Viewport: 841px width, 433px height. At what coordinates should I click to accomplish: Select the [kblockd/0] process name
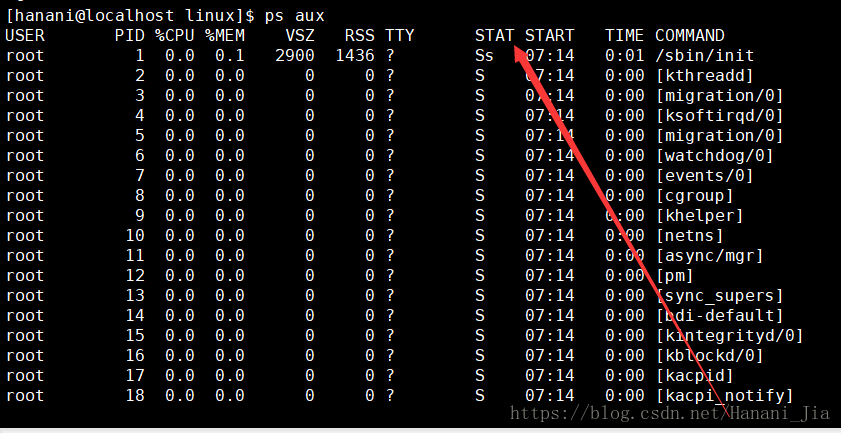pos(710,355)
